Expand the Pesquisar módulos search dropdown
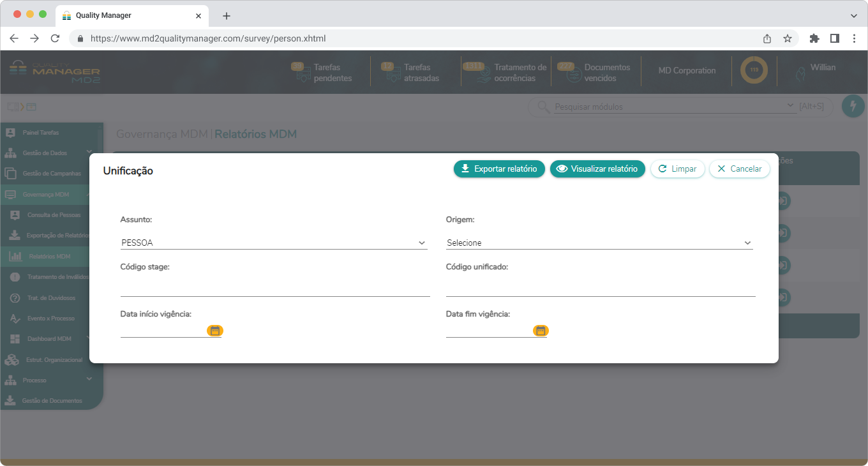 tap(792, 106)
